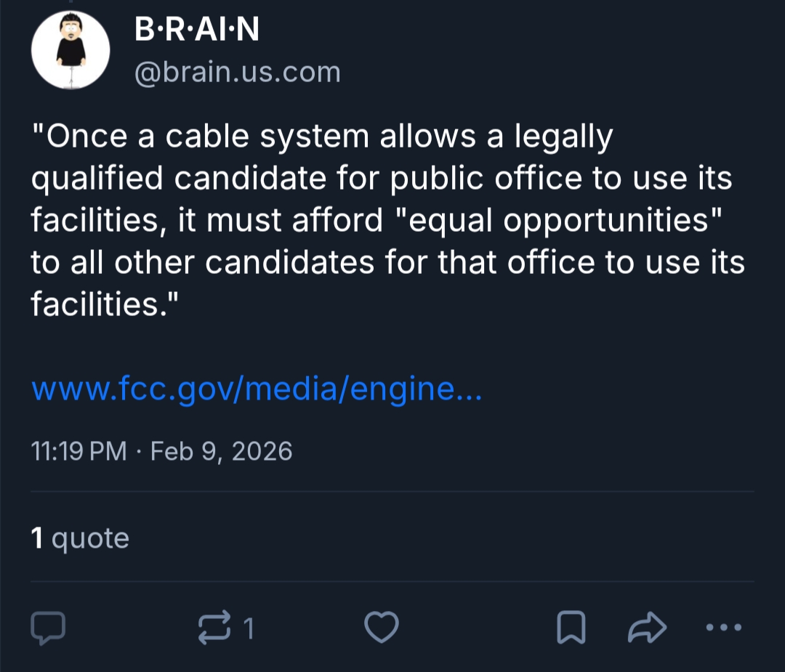
Task: Like the post with the heart icon
Action: point(381,628)
